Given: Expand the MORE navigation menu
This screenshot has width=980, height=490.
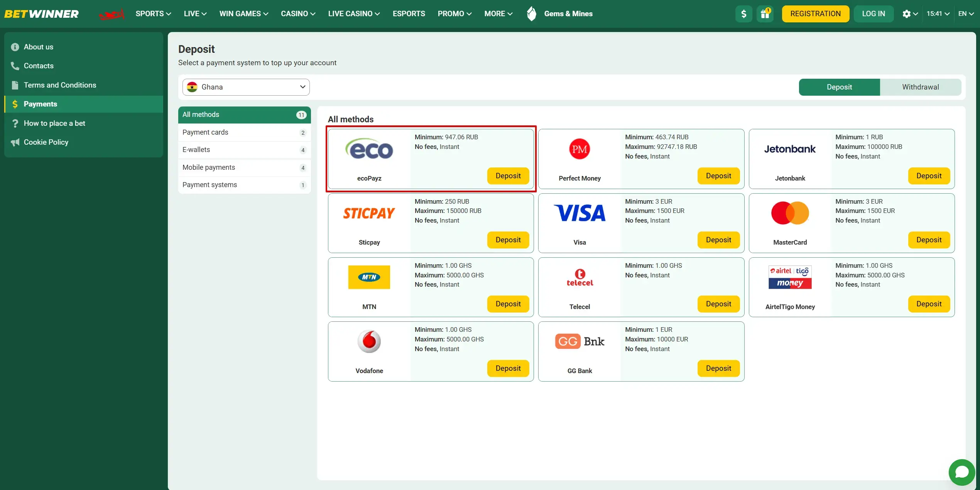Looking at the screenshot, I should coord(498,14).
